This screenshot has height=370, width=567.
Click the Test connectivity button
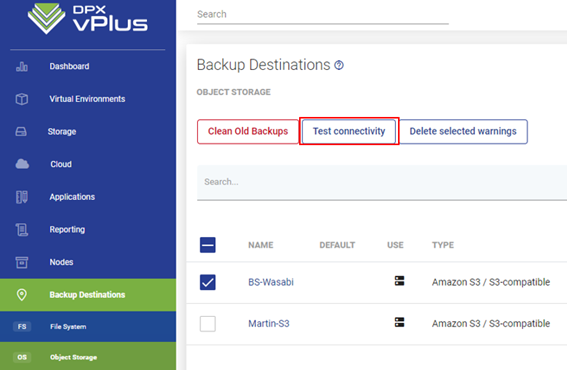point(349,131)
